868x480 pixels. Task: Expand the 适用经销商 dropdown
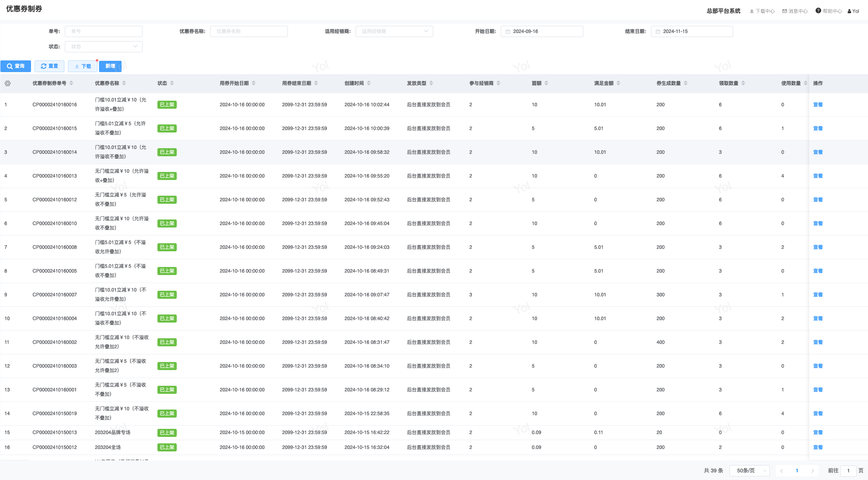(394, 31)
